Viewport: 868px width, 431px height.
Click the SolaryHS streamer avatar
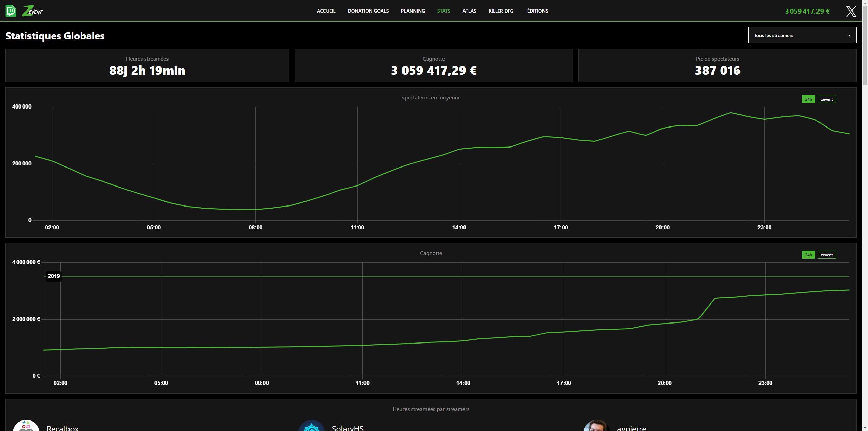click(x=312, y=427)
